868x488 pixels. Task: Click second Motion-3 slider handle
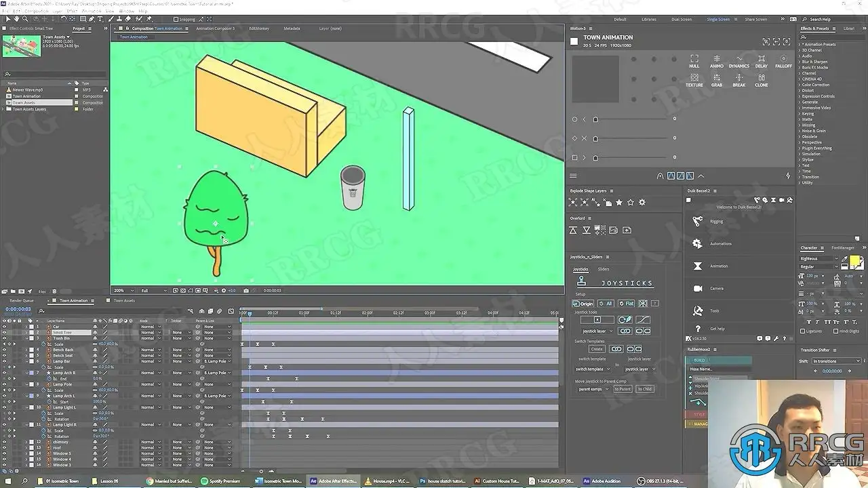(595, 138)
